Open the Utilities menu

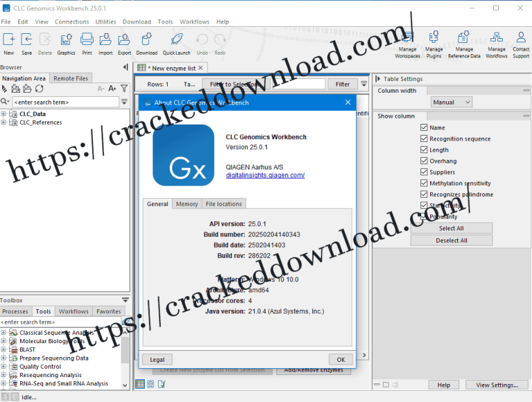point(105,21)
